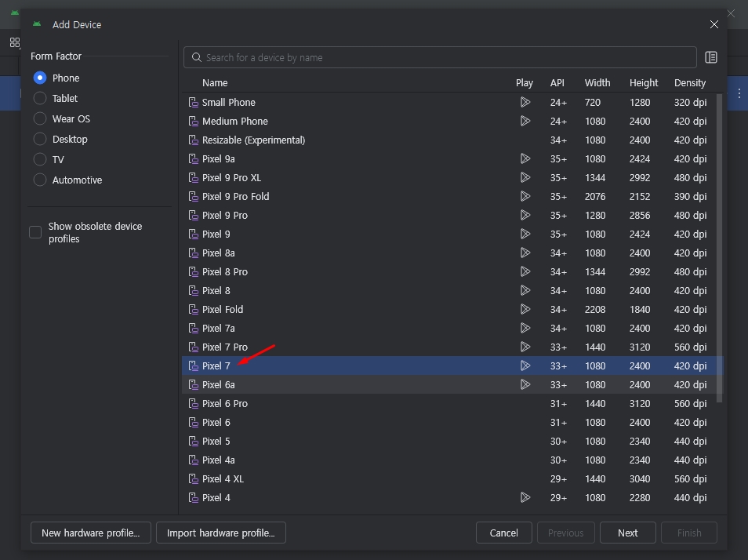The width and height of the screenshot is (748, 560).
Task: Click the device icon beside Pixel 5
Action: (x=193, y=442)
